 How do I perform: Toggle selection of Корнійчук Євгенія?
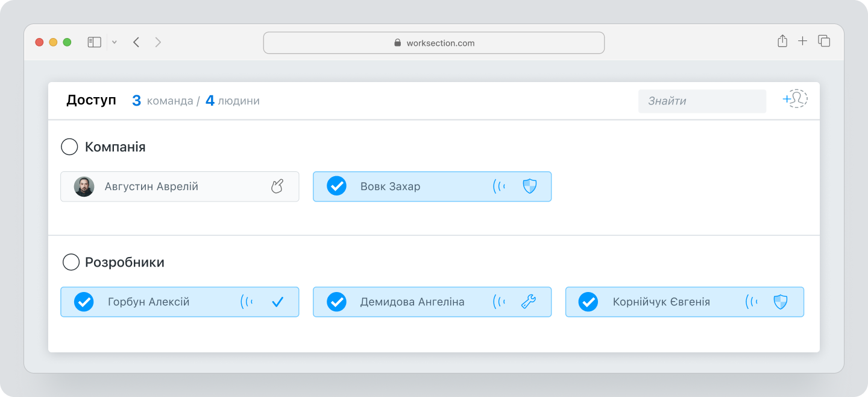(x=589, y=302)
